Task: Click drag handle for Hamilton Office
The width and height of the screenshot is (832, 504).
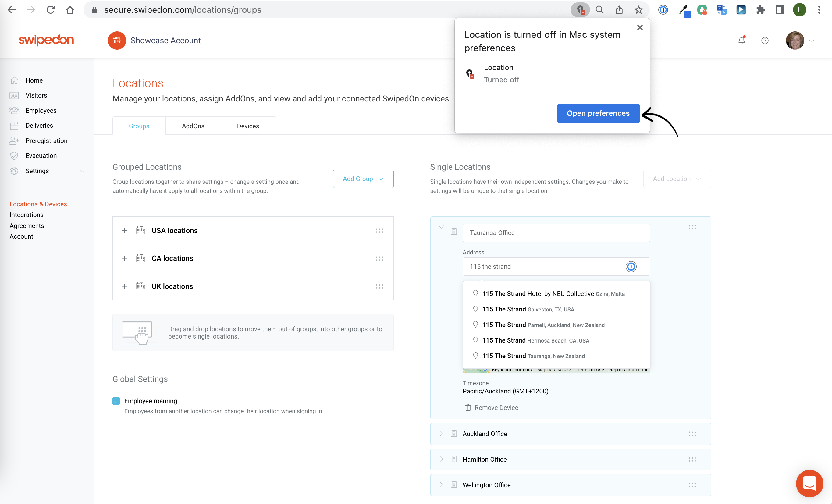Action: [692, 460]
